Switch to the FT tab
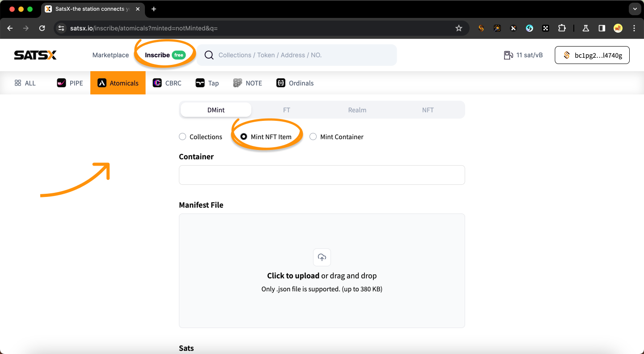The image size is (644, 354). 286,110
